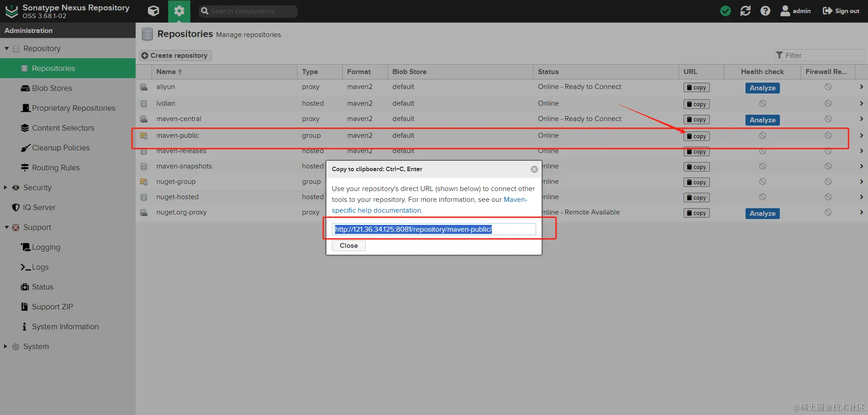The image size is (868, 415).
Task: Select Repositories in the sidebar
Action: point(68,68)
